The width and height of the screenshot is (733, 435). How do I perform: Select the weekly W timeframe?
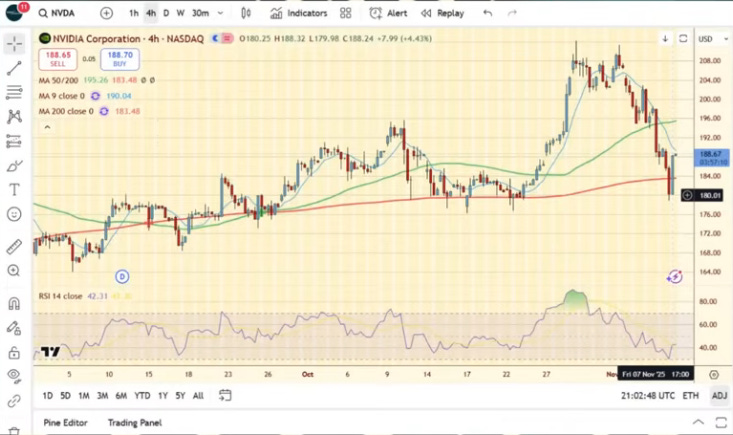point(180,13)
